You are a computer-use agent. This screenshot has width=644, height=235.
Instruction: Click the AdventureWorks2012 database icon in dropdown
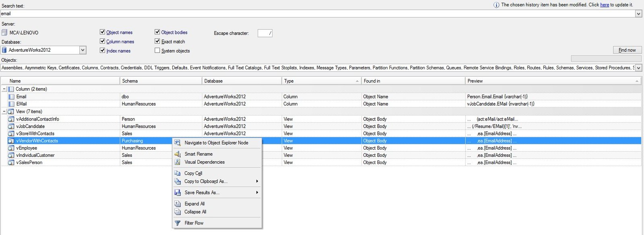click(4, 50)
